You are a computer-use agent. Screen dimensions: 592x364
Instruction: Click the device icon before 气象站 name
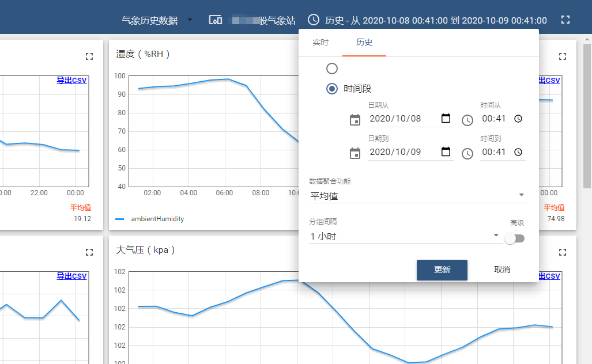click(x=215, y=20)
